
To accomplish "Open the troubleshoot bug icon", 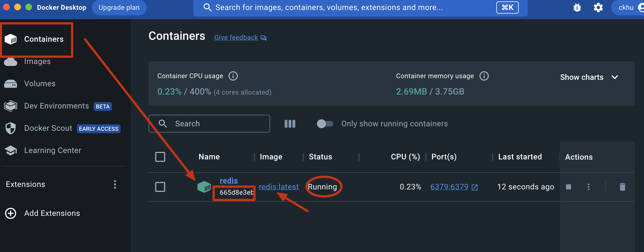I will click(x=577, y=8).
